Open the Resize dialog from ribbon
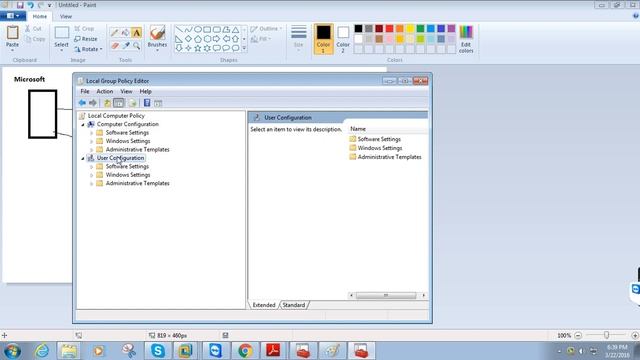The image size is (640, 360). pos(86,39)
